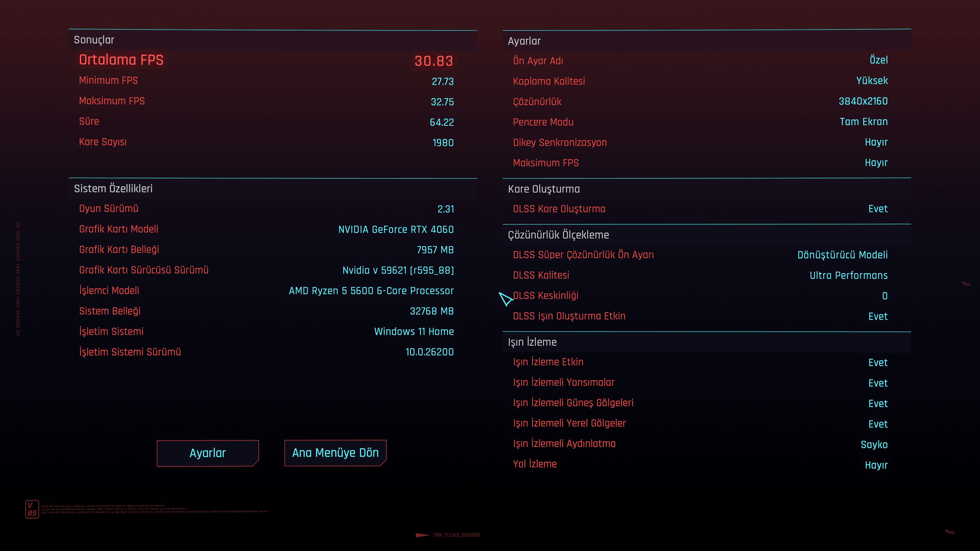Click the İşlemci Modeli label
The width and height of the screenshot is (980, 551).
pos(109,291)
